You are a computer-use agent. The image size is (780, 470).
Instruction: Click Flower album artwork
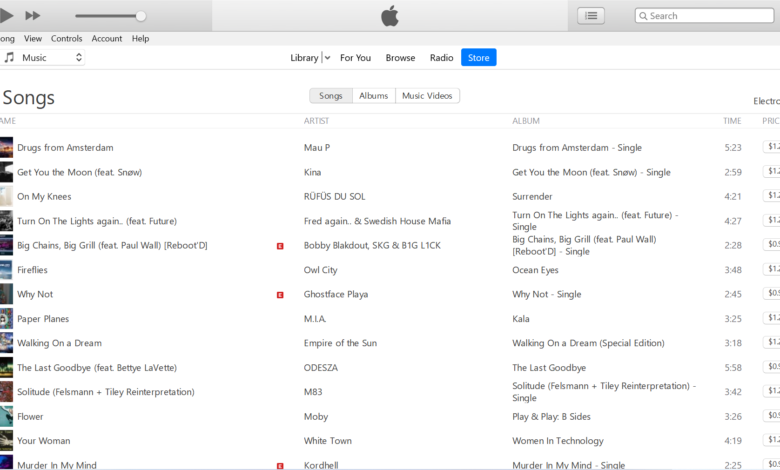(6, 416)
